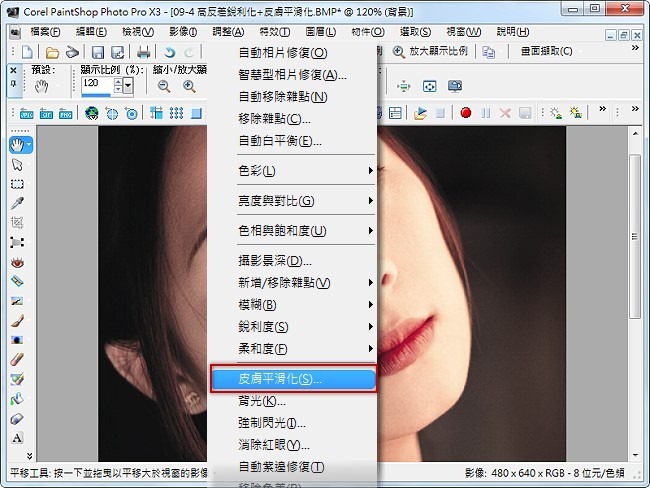650x488 pixels.
Task: Click the 放大顯示比例 toolbar button
Action: tap(430, 51)
